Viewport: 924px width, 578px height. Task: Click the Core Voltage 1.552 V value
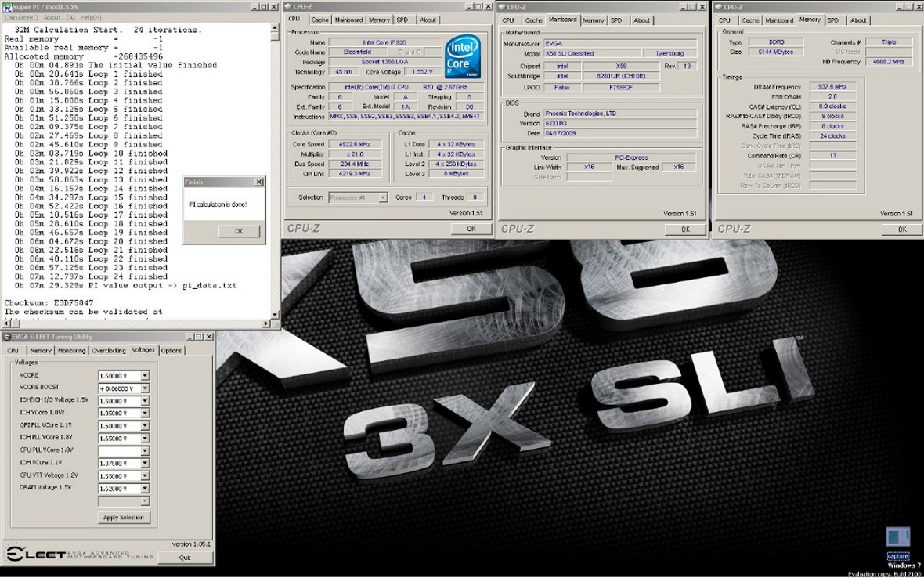click(423, 72)
